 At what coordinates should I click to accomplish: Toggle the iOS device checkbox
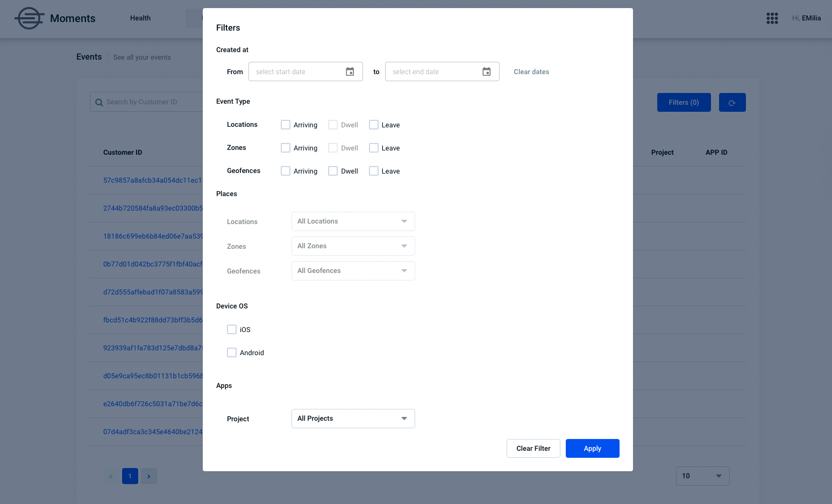pos(232,329)
